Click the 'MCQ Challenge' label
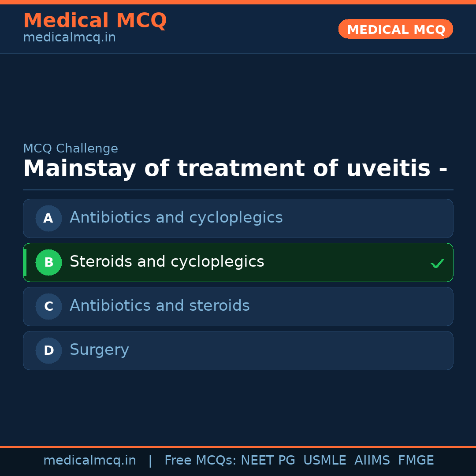 tap(71, 149)
